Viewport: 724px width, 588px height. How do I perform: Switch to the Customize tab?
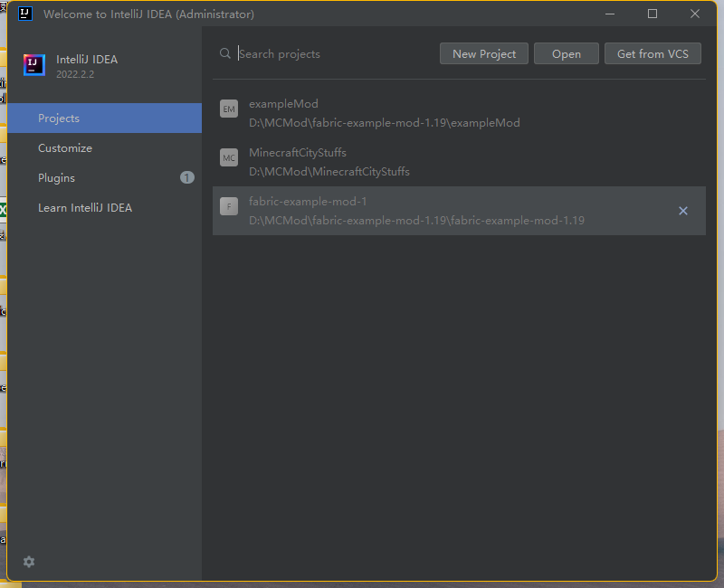(65, 148)
